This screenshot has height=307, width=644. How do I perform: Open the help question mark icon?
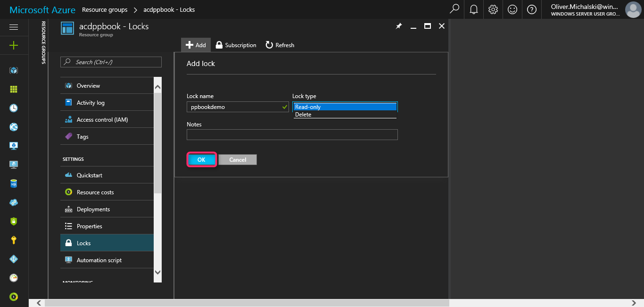tap(532, 9)
